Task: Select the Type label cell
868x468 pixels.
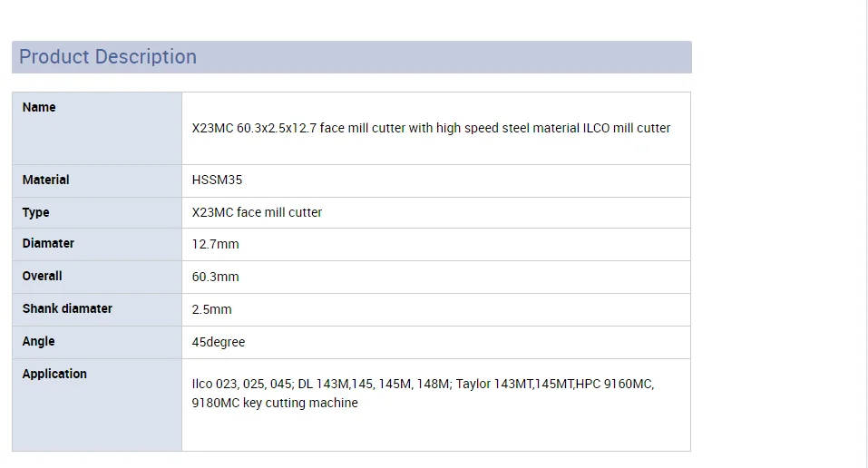Action: pyautogui.click(x=97, y=212)
